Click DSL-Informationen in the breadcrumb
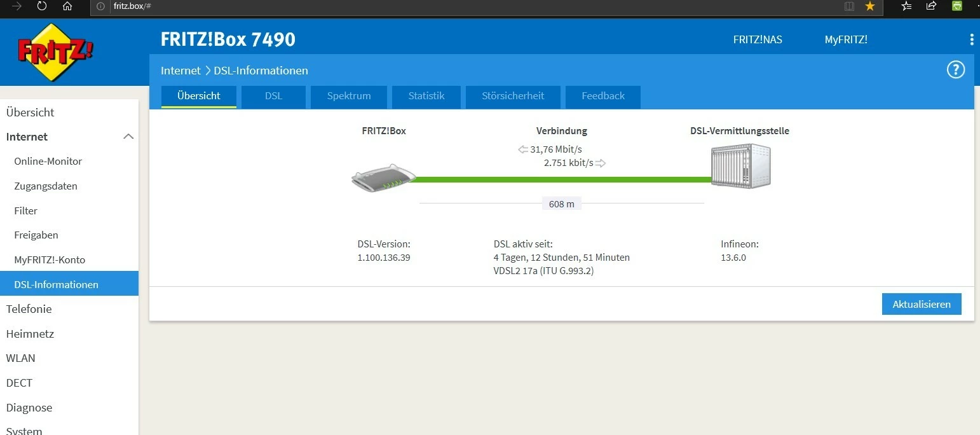 pyautogui.click(x=261, y=71)
